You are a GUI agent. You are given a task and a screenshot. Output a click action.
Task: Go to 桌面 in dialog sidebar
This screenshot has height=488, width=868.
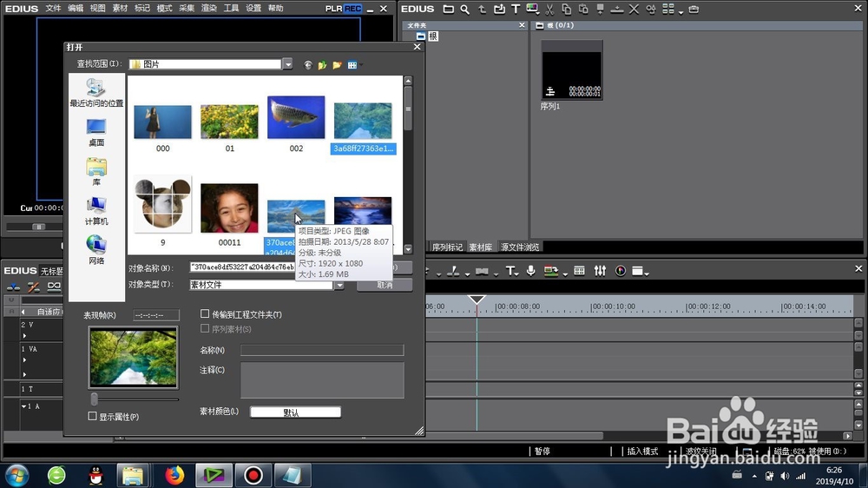(96, 132)
